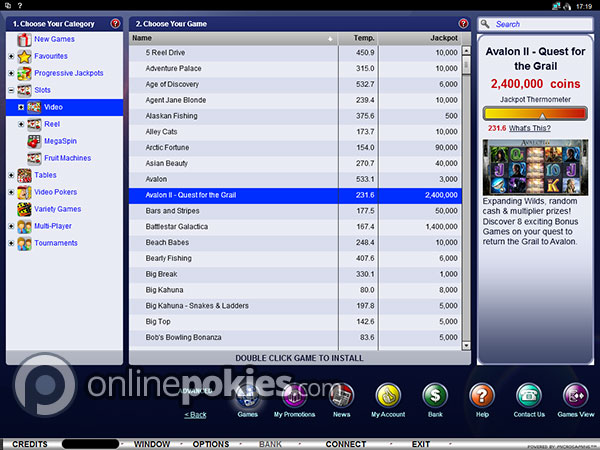
Task: Open My Promotions purple icon
Action: (x=294, y=396)
